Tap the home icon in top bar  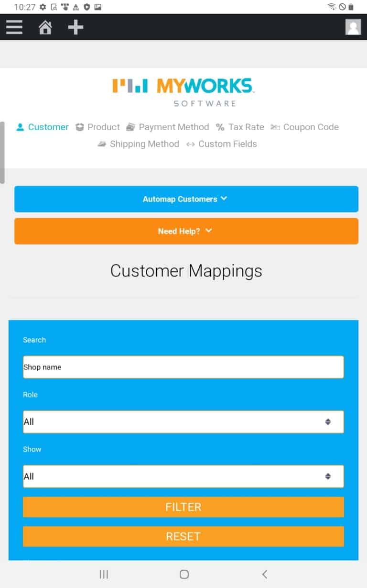pos(45,27)
